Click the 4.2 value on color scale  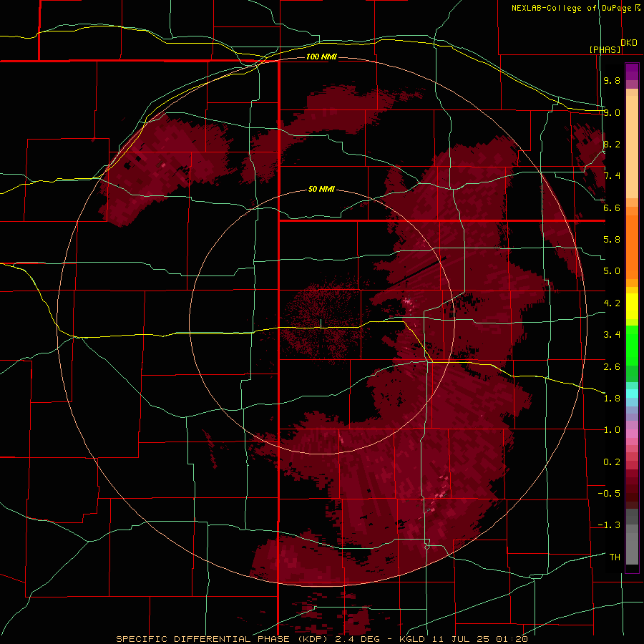[x=612, y=303]
